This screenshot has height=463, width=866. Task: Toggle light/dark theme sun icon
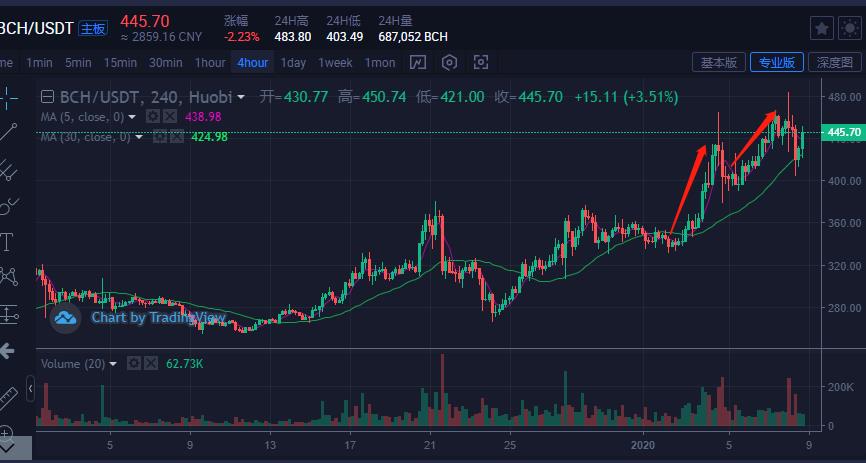click(850, 29)
